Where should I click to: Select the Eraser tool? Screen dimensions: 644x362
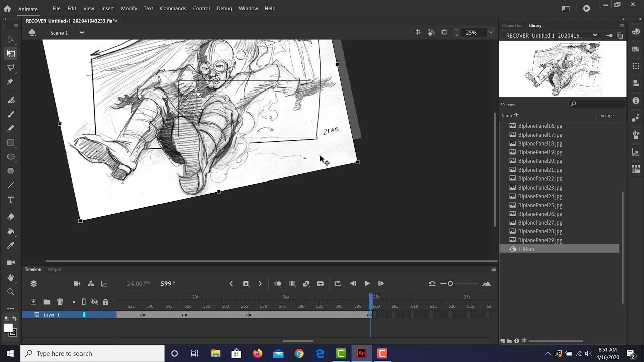click(x=11, y=217)
